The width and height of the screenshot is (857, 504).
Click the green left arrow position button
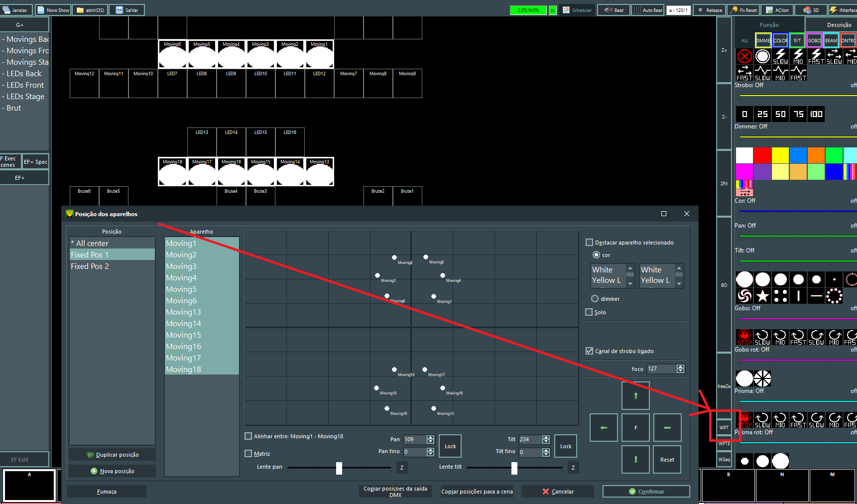point(604,428)
